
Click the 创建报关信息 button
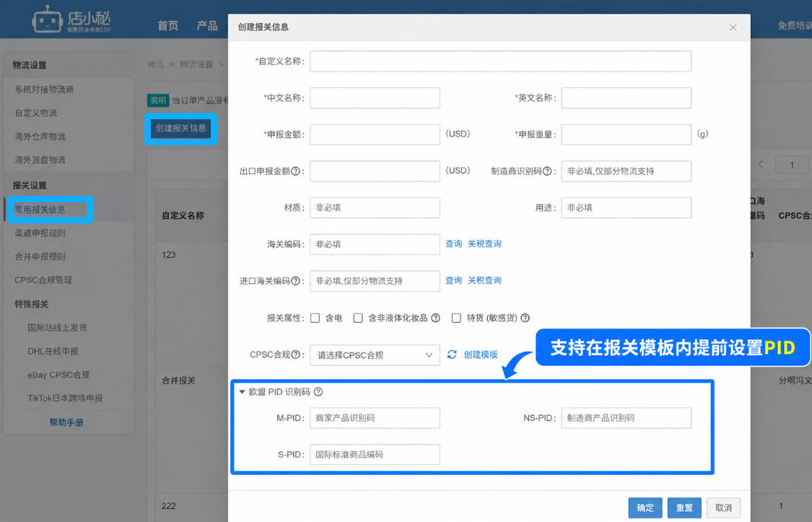coord(180,129)
